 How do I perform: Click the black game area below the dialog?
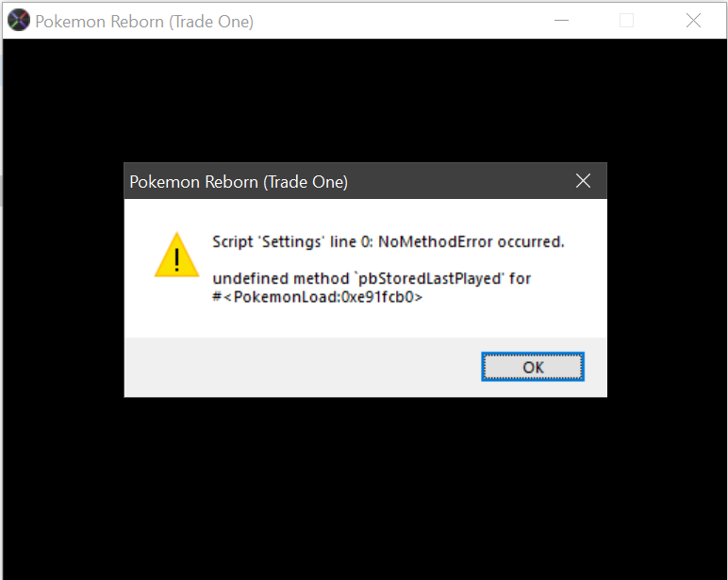coord(365,488)
